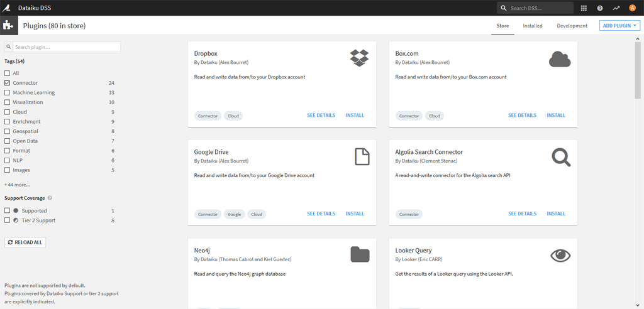
Task: Click the Cloud tag on Google Drive card
Action: pos(257,214)
